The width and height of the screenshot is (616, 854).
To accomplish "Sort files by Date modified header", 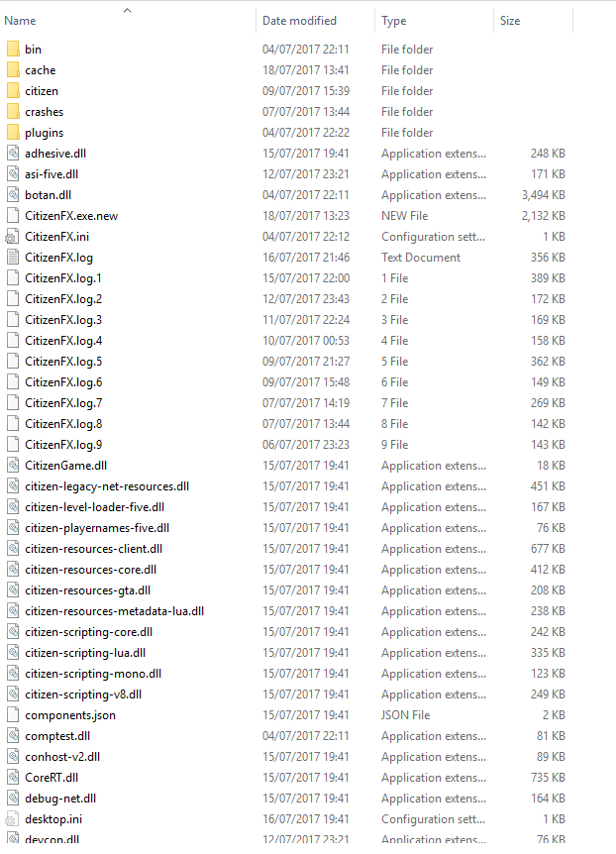I will point(299,21).
